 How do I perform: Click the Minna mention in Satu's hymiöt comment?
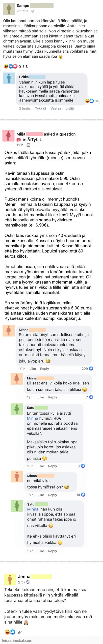tap(32, 418)
